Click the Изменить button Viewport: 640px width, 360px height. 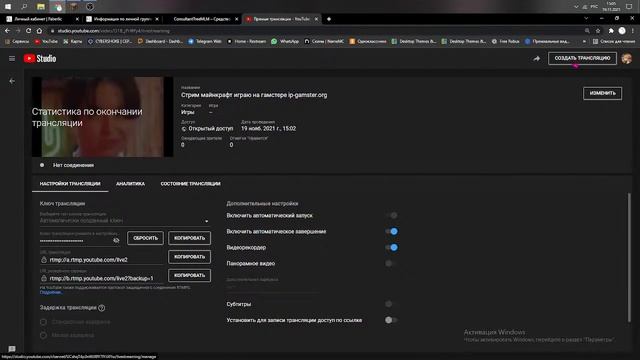602,93
